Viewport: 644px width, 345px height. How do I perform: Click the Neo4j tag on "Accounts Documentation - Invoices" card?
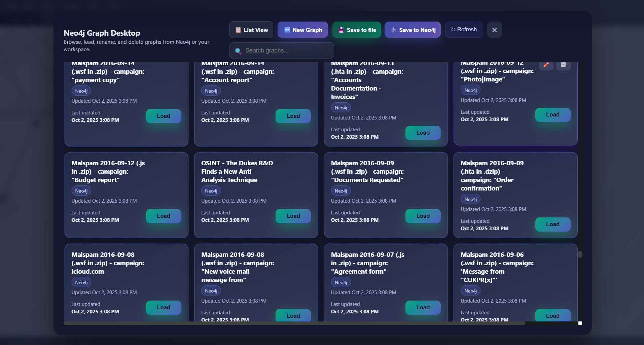[341, 108]
